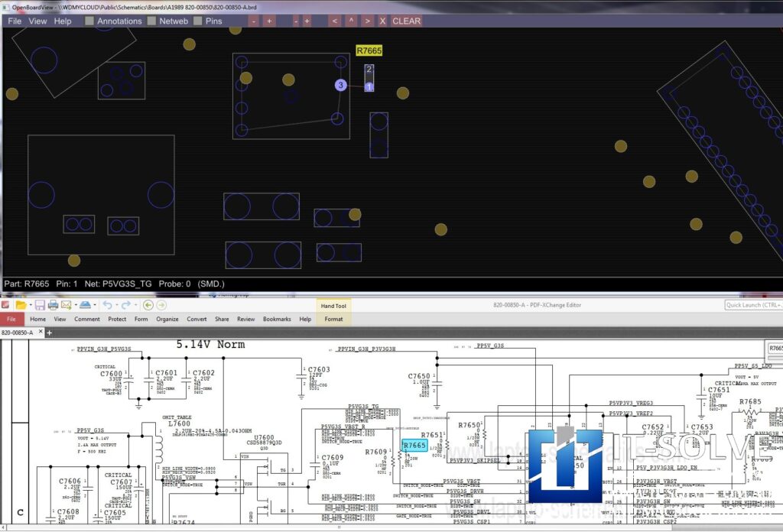783x532 pixels.
Task: Enable the Netweb checkbox
Action: tap(151, 21)
